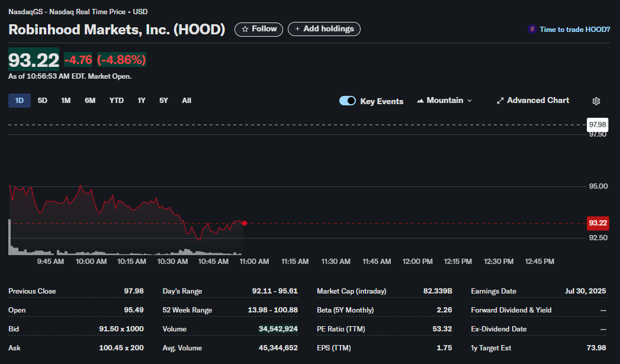The height and width of the screenshot is (364, 620).
Task: Select the 1Y time range
Action: pyautogui.click(x=142, y=101)
